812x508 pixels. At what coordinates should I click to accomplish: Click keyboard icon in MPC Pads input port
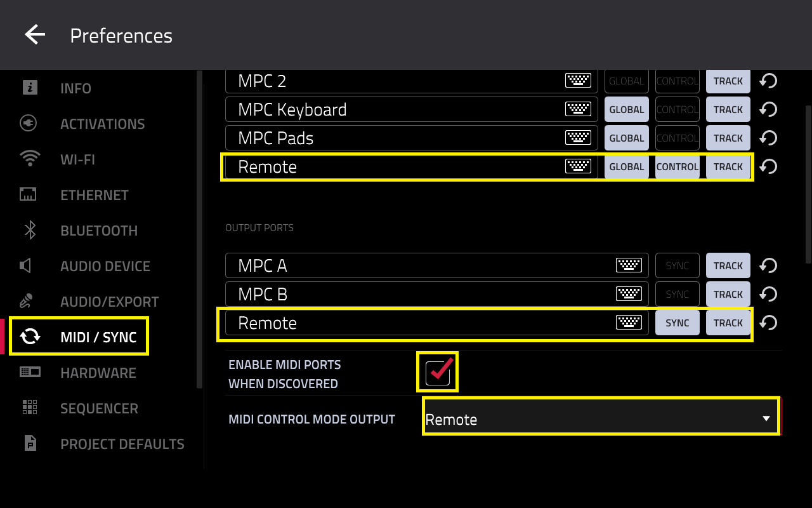click(x=578, y=138)
